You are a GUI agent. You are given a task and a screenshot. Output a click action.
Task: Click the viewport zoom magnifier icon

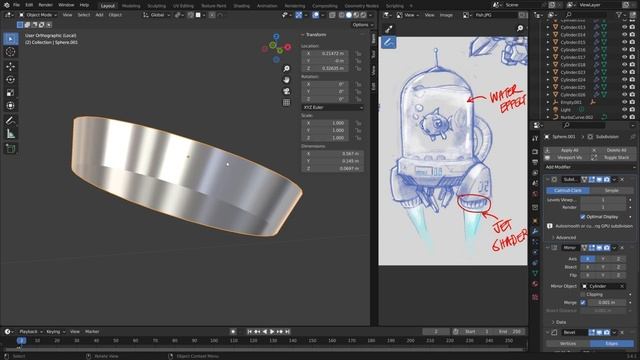(x=287, y=69)
